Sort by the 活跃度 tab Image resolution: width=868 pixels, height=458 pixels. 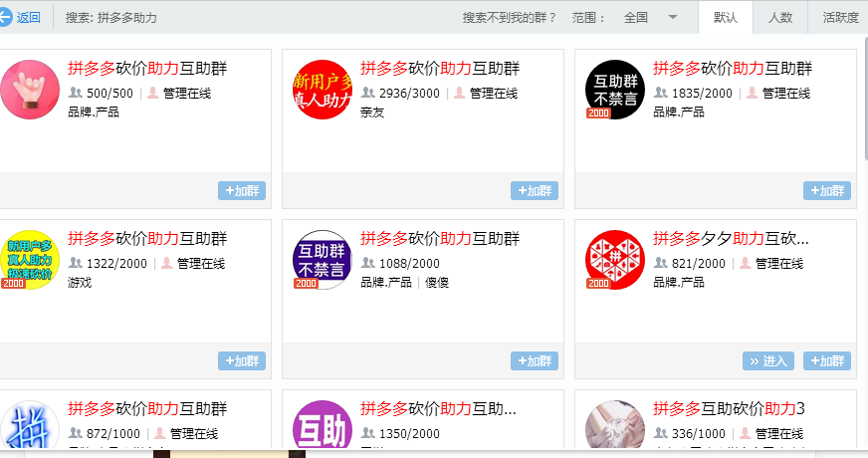click(x=840, y=18)
